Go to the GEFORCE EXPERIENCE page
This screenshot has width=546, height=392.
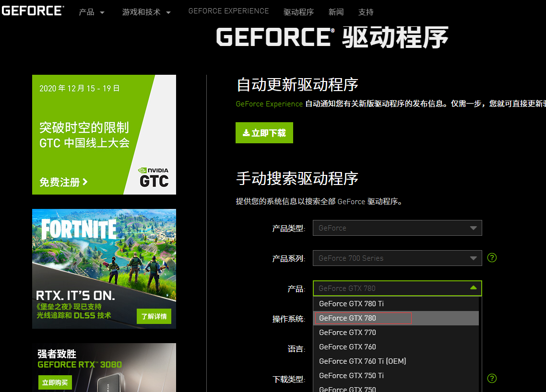(x=228, y=11)
